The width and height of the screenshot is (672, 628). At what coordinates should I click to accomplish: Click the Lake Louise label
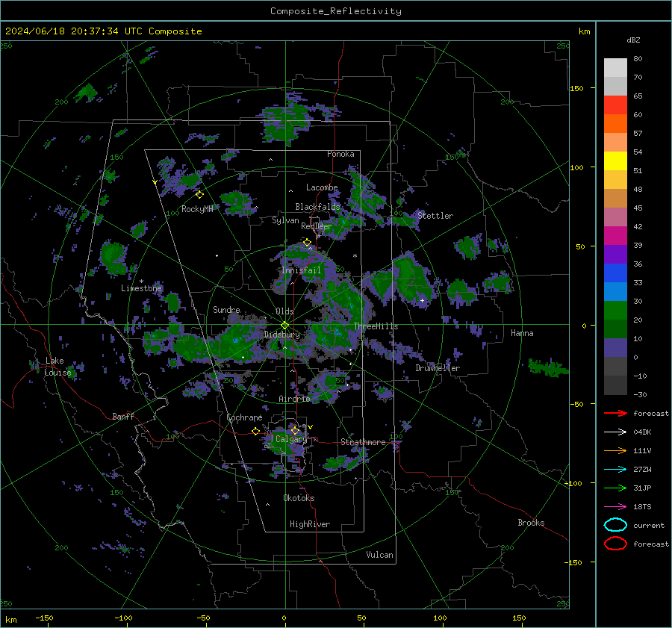click(57, 367)
